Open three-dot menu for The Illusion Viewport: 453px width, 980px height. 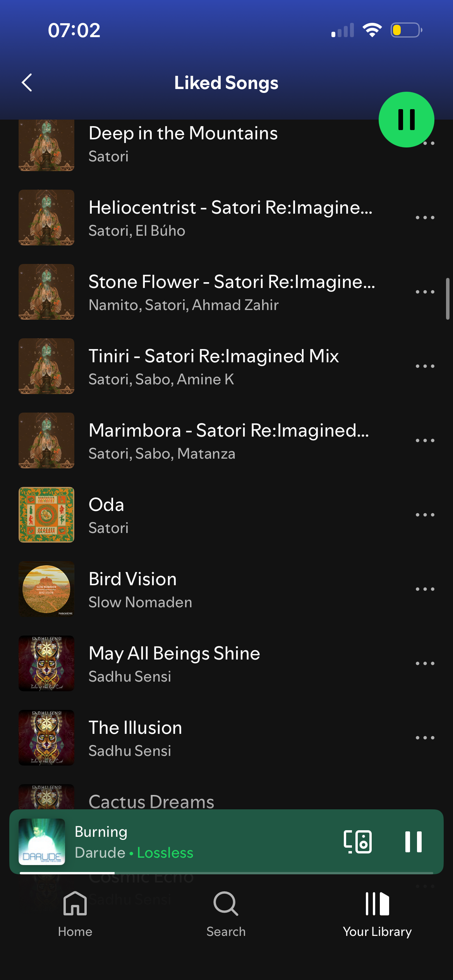(x=425, y=738)
